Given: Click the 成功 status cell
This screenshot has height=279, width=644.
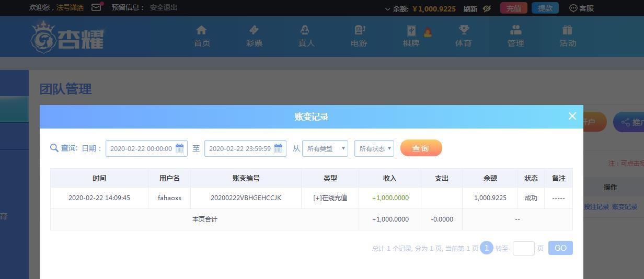Looking at the screenshot, I should pos(531,198).
